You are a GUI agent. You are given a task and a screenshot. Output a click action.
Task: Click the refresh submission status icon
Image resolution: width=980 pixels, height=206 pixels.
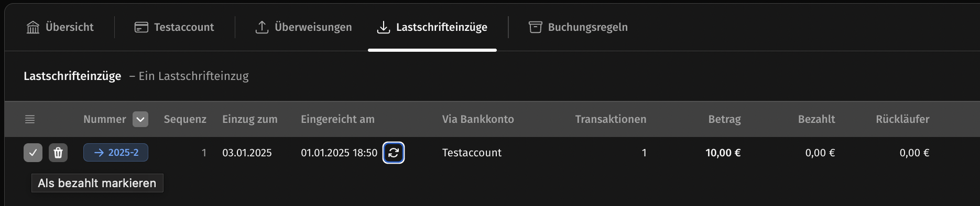click(x=394, y=153)
